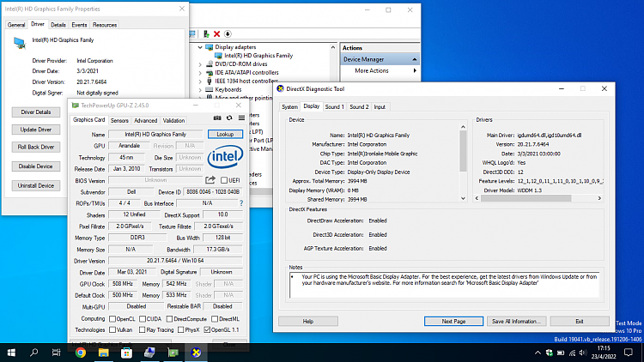This screenshot has height=362, width=644.
Task: Select Intel(R) HD Graphics Family tree item
Action: click(258, 56)
